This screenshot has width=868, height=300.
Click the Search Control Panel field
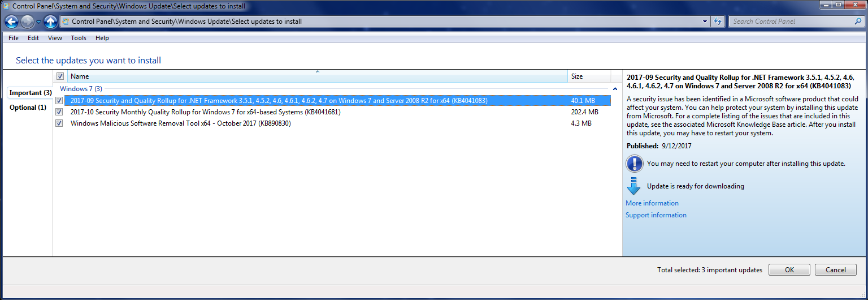point(791,22)
